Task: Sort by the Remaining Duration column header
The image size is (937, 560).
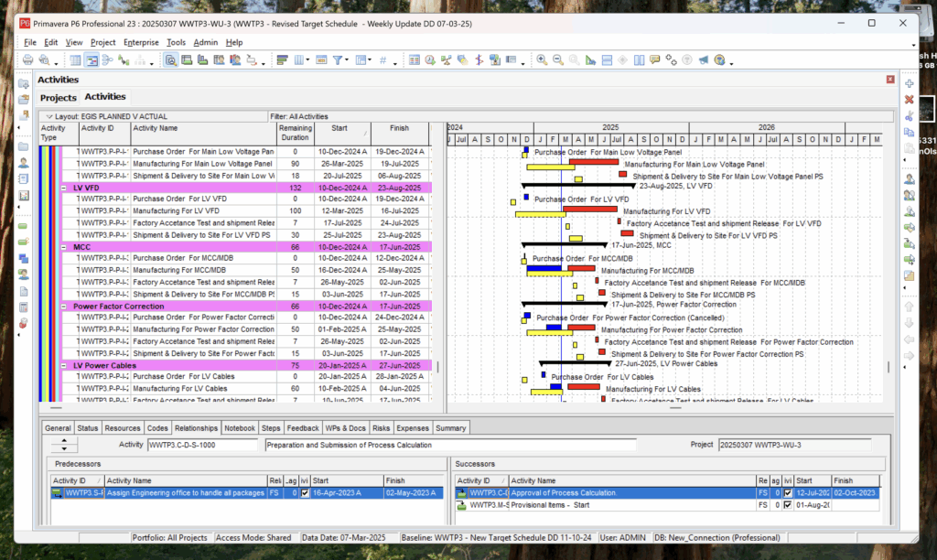Action: click(296, 134)
